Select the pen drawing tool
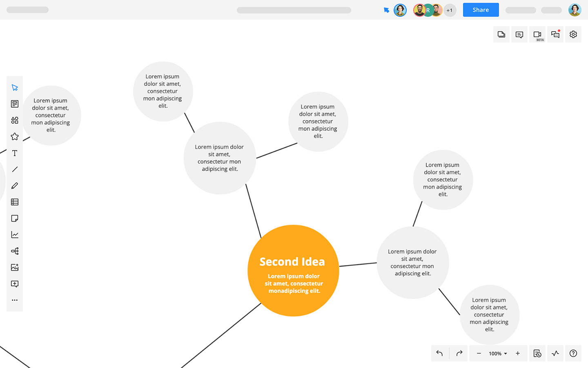 [15, 186]
